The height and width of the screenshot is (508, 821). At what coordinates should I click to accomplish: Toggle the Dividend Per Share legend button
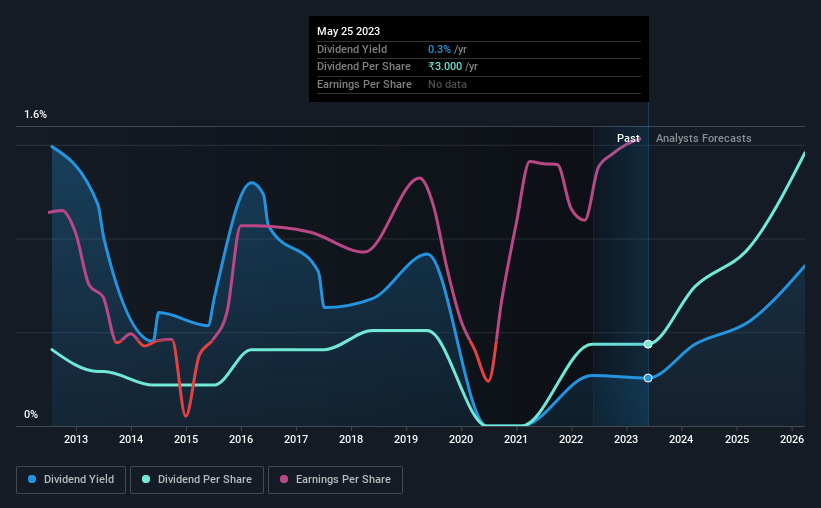coord(197,480)
